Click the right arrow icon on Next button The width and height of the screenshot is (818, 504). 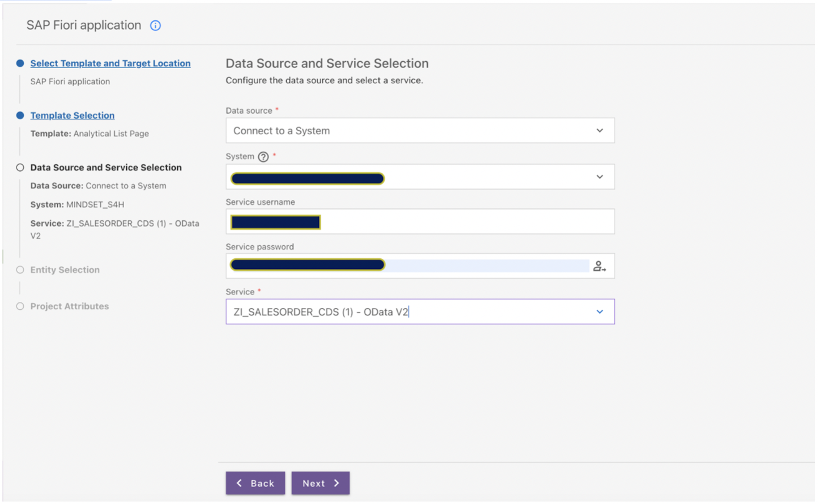click(x=336, y=483)
